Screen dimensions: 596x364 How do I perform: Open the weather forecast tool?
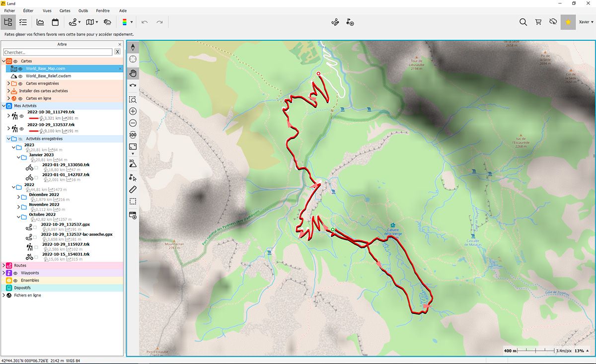pyautogui.click(x=107, y=22)
